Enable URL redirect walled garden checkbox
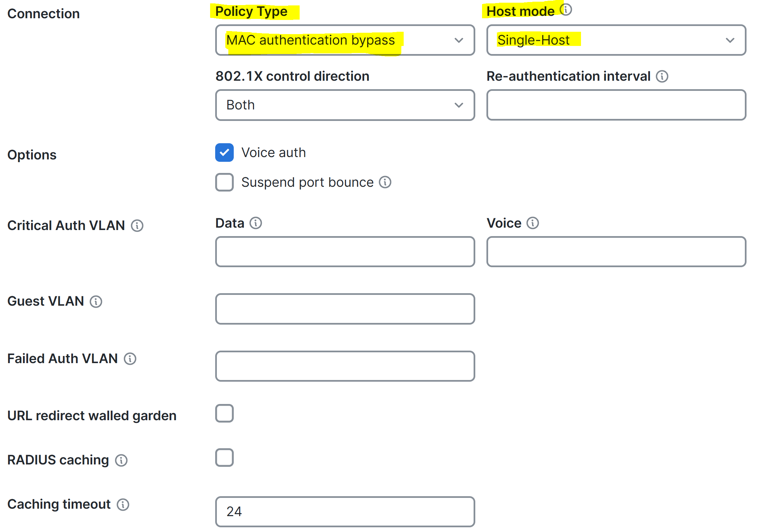The width and height of the screenshot is (757, 532). click(x=224, y=413)
